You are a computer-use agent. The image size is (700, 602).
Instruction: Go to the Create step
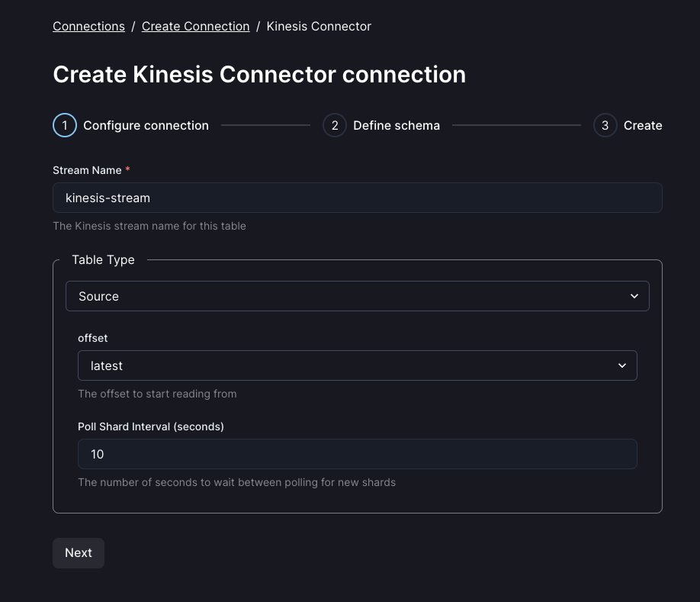click(x=641, y=125)
